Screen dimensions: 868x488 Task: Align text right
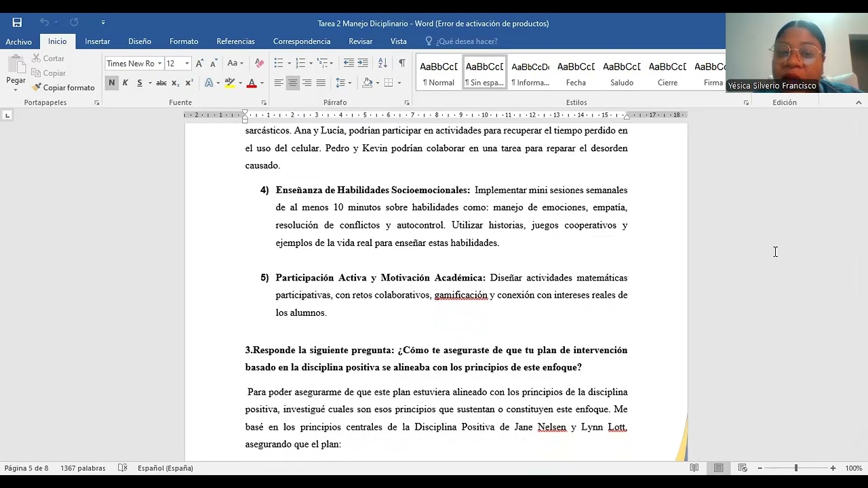tap(307, 83)
